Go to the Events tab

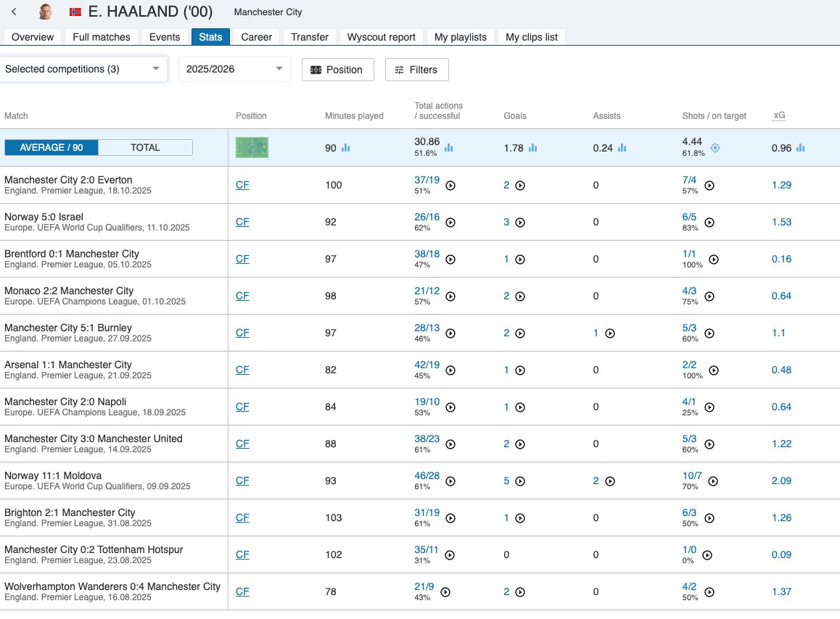tap(165, 37)
